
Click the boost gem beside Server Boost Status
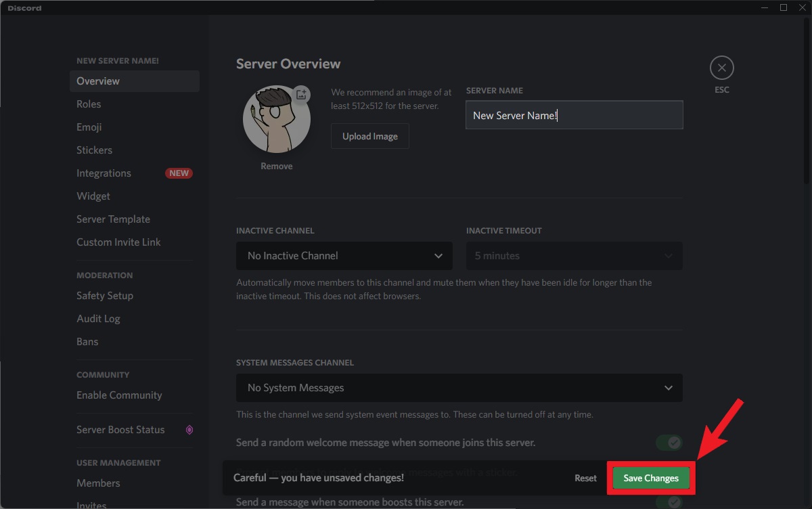tap(189, 430)
